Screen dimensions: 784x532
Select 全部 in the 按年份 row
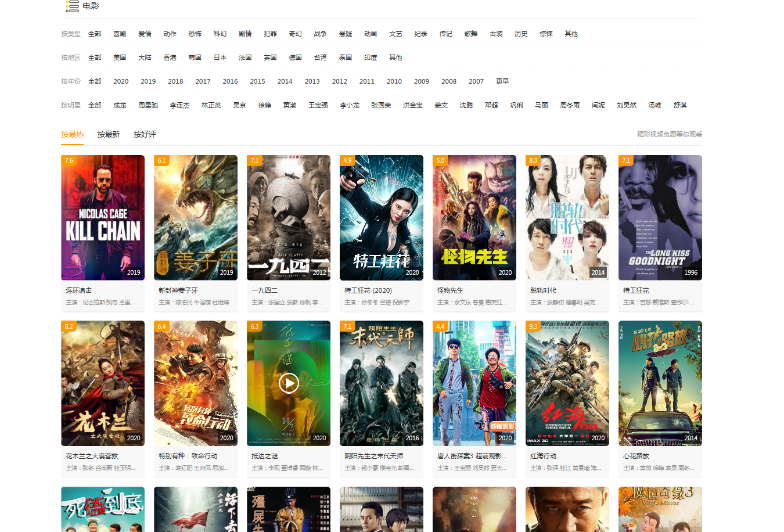(x=95, y=81)
